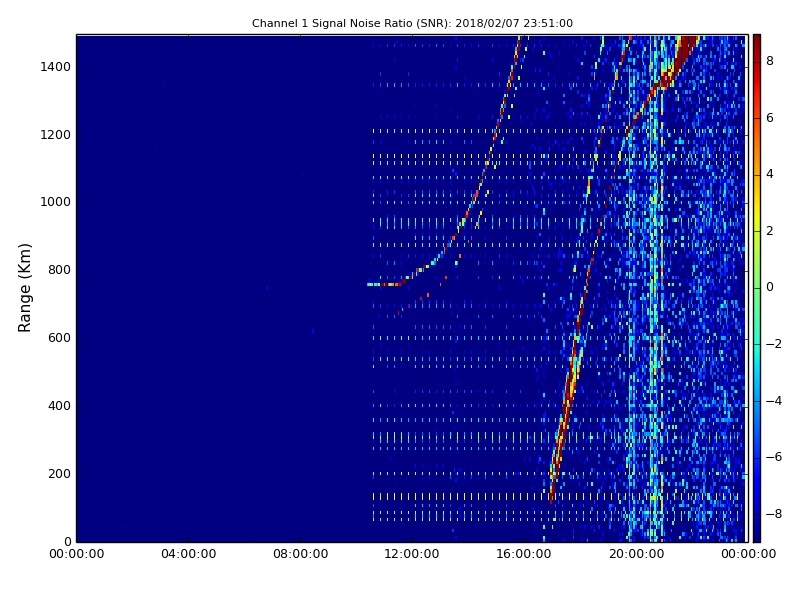Click the colorbar label 4
The width and height of the screenshot is (800, 600).
pos(770,174)
